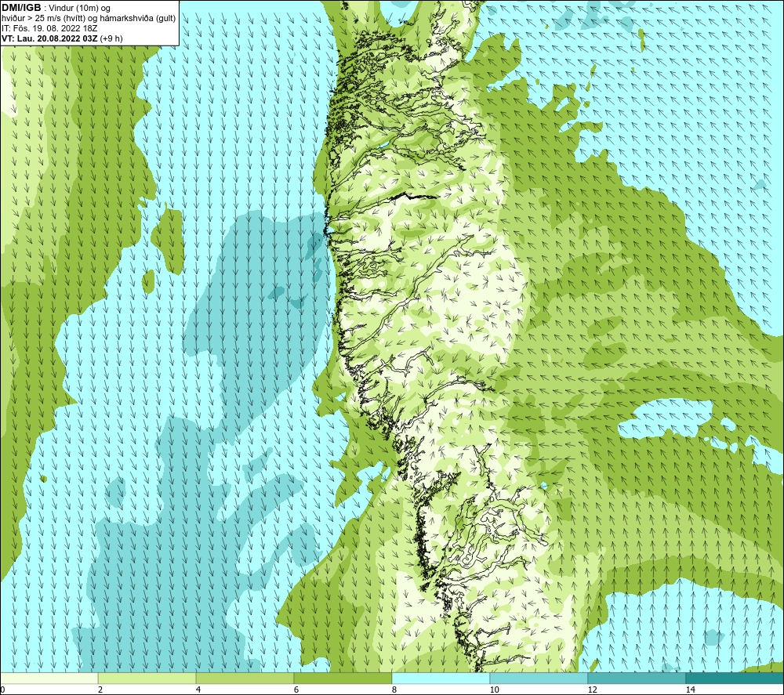
Task: Click the scale label '12'
Action: pos(592,690)
